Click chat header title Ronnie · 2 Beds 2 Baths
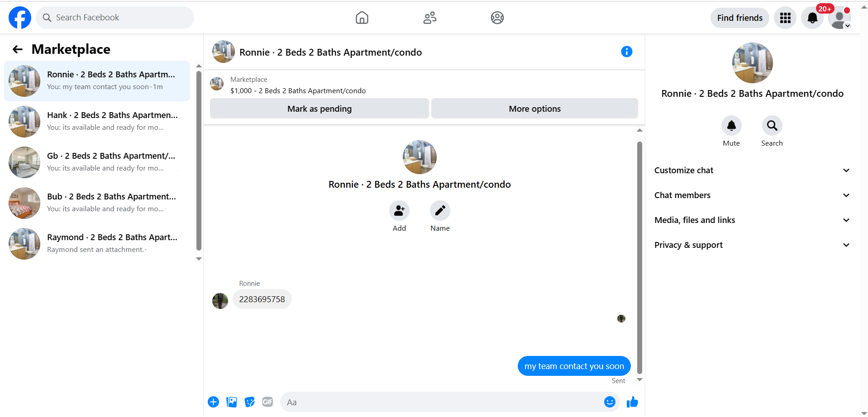This screenshot has width=868, height=417. click(x=330, y=52)
